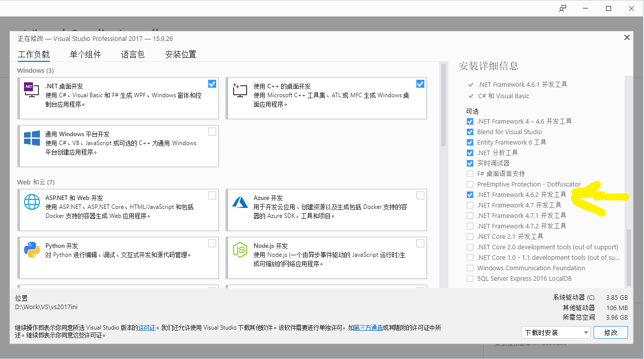Click the 系统驱动器 (C) 3.85 GB value
Image resolution: width=644 pixels, height=359 pixels.
coord(617,297)
